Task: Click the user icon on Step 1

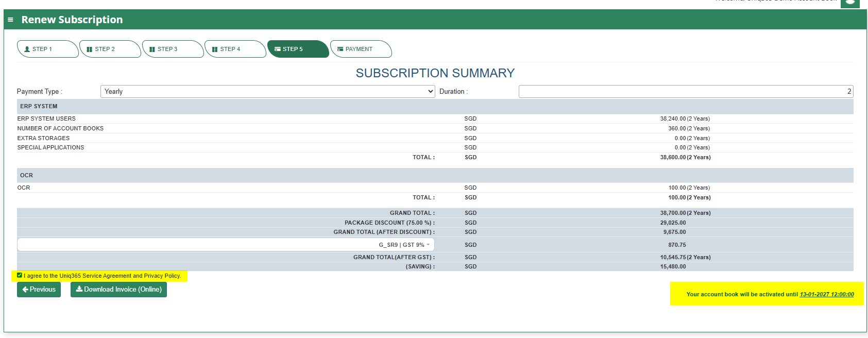Action: point(27,49)
